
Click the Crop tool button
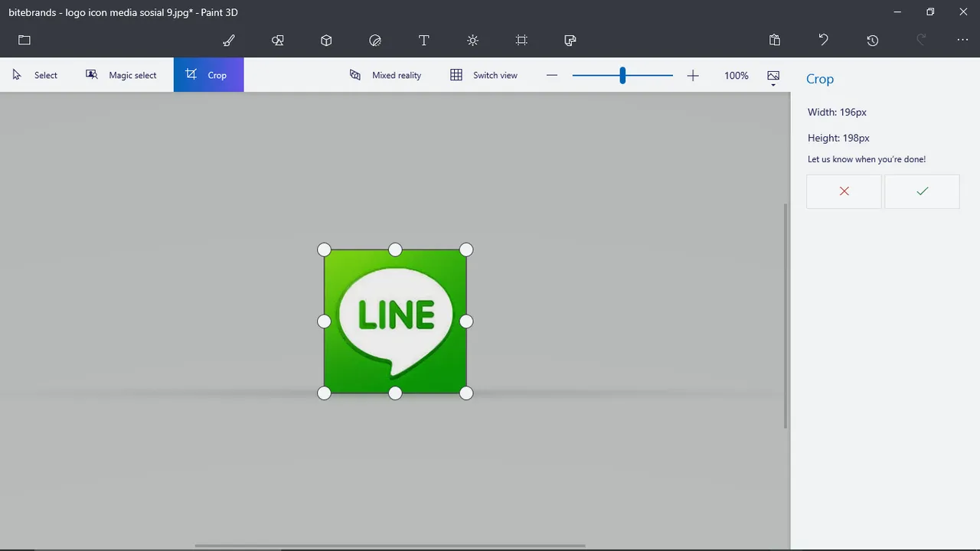click(208, 75)
